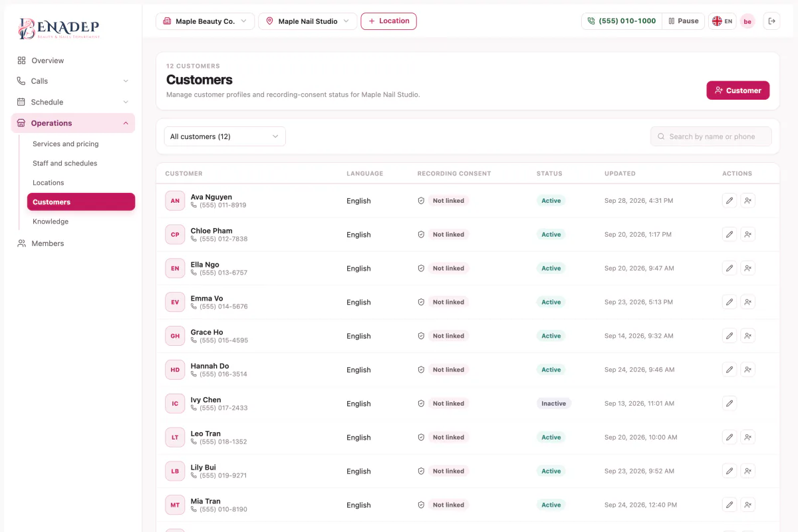Open the Maple Nail Studio location dropdown
This screenshot has width=798, height=532.
coord(308,21)
